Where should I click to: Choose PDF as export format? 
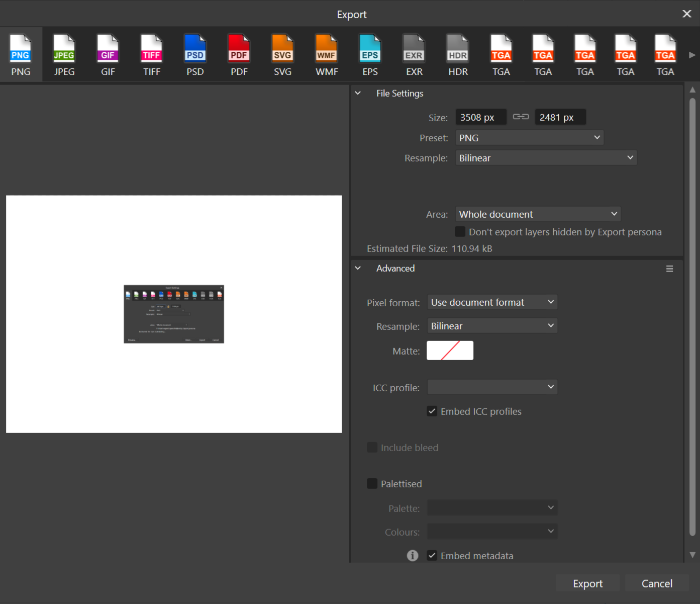click(239, 55)
